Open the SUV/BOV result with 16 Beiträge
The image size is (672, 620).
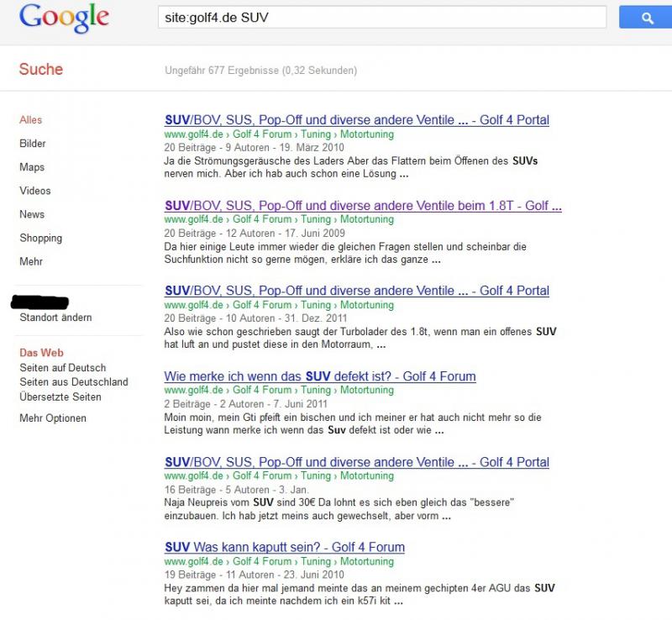357,462
